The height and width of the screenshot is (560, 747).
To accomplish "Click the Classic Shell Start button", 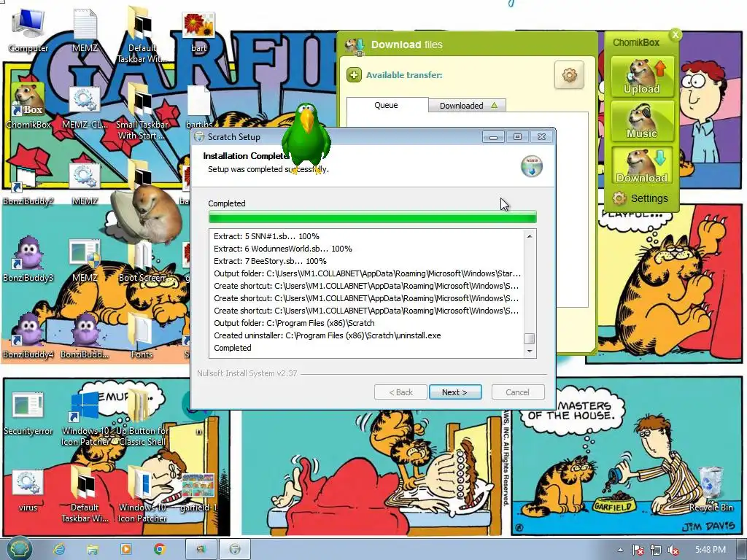I will (x=19, y=548).
